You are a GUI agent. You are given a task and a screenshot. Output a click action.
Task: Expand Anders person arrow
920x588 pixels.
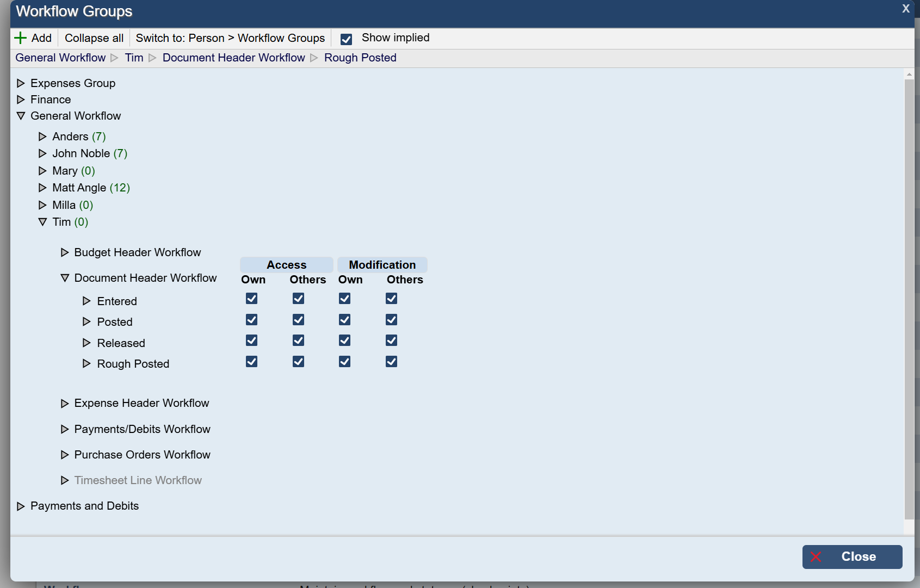click(42, 137)
